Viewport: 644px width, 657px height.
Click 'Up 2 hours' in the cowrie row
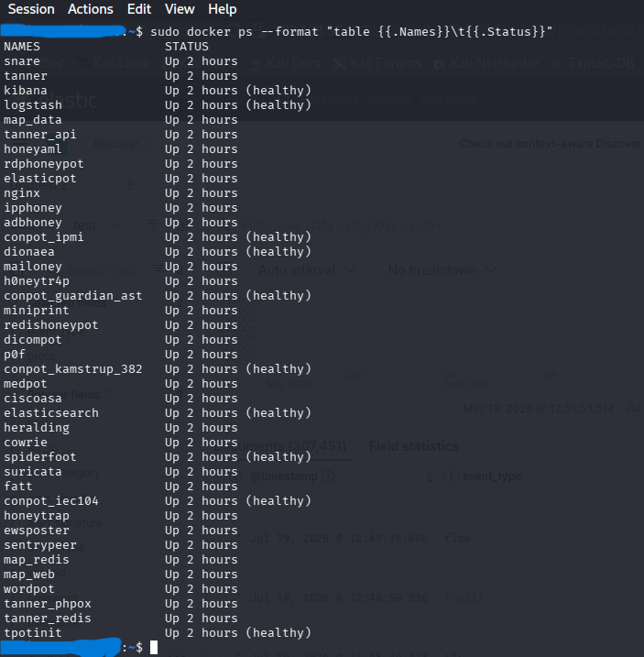[x=202, y=443]
